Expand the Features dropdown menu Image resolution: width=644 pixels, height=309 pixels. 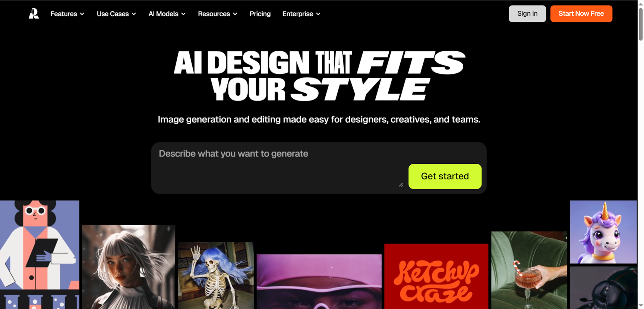tap(67, 14)
